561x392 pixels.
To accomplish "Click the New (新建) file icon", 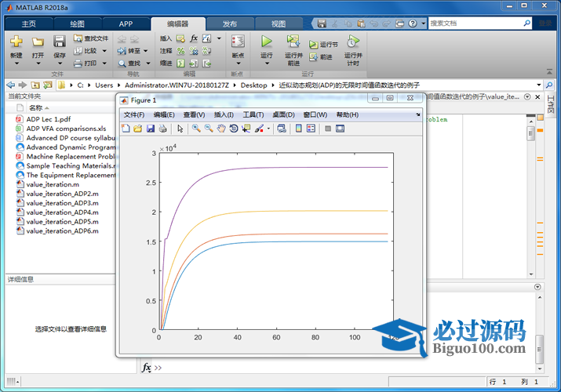I will (x=16, y=42).
